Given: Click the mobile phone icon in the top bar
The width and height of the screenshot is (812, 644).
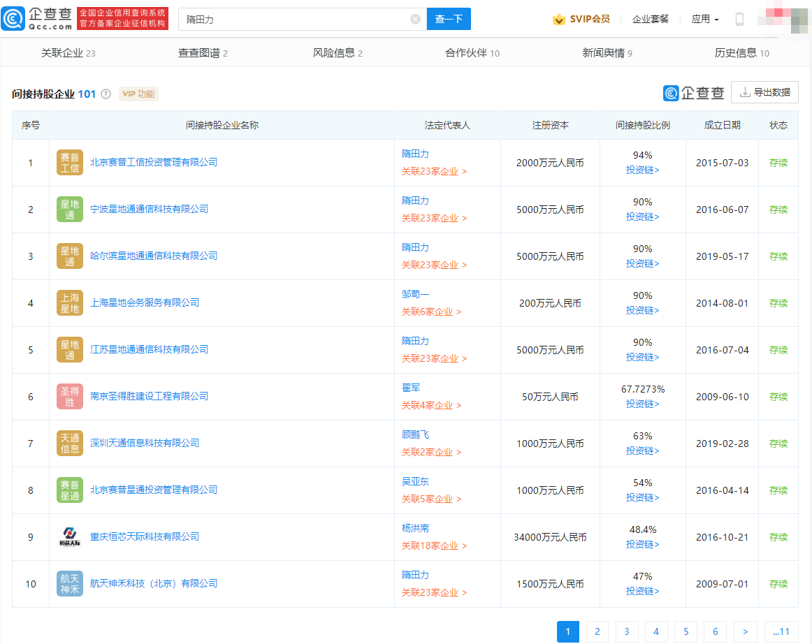Looking at the screenshot, I should pyautogui.click(x=739, y=19).
